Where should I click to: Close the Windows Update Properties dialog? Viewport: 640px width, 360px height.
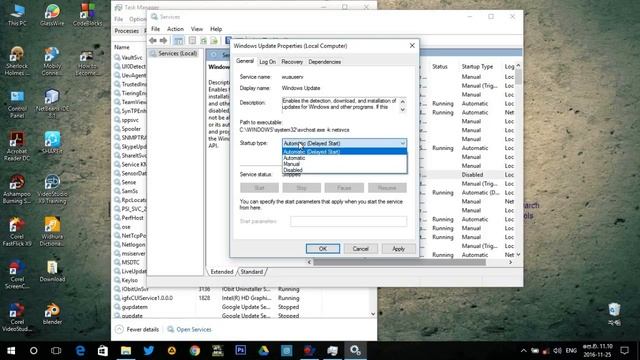coord(412,46)
